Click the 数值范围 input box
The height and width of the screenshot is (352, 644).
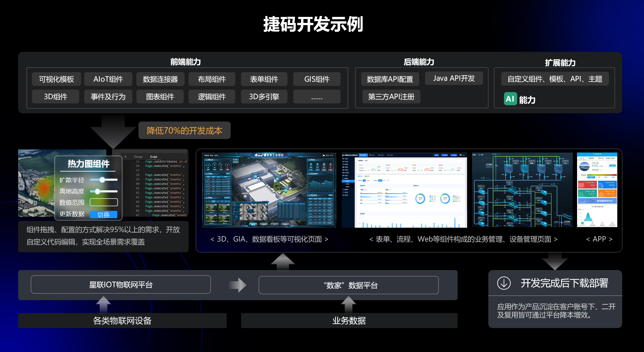[103, 202]
